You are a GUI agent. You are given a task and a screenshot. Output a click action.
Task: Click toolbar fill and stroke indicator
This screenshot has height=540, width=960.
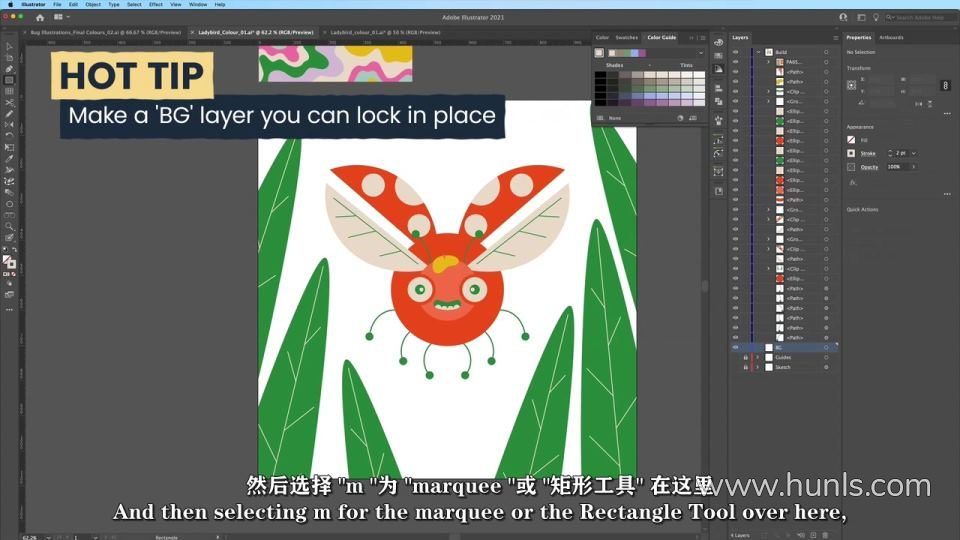(9, 261)
